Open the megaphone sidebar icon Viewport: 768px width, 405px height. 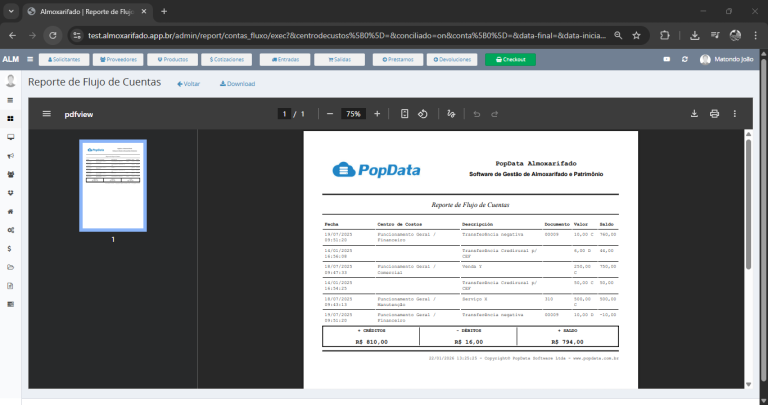[10, 156]
